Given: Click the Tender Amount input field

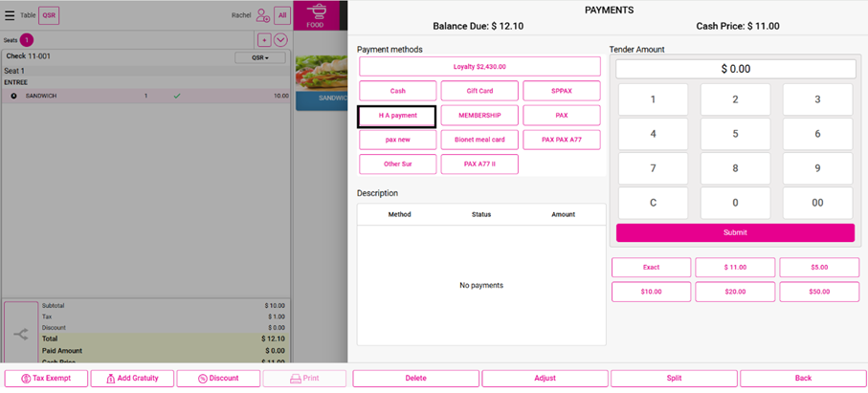Looking at the screenshot, I should click(x=735, y=69).
